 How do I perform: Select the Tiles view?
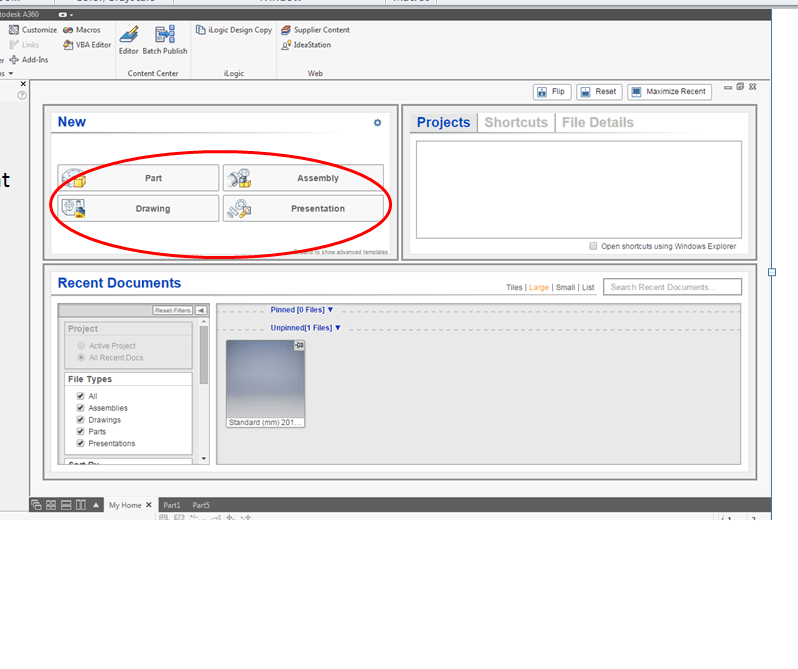pyautogui.click(x=514, y=287)
